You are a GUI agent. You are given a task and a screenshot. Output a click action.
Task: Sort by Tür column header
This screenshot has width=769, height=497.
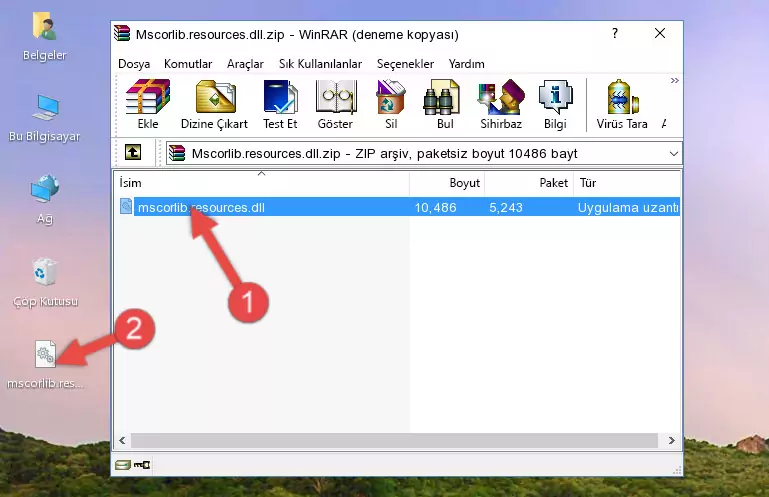pos(627,183)
